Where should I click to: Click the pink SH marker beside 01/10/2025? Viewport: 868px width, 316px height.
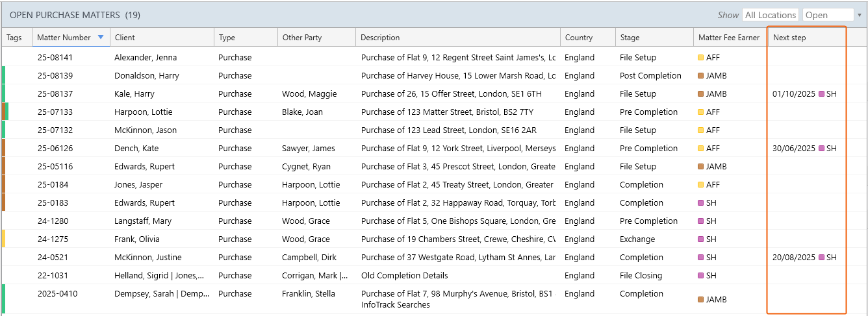click(821, 94)
